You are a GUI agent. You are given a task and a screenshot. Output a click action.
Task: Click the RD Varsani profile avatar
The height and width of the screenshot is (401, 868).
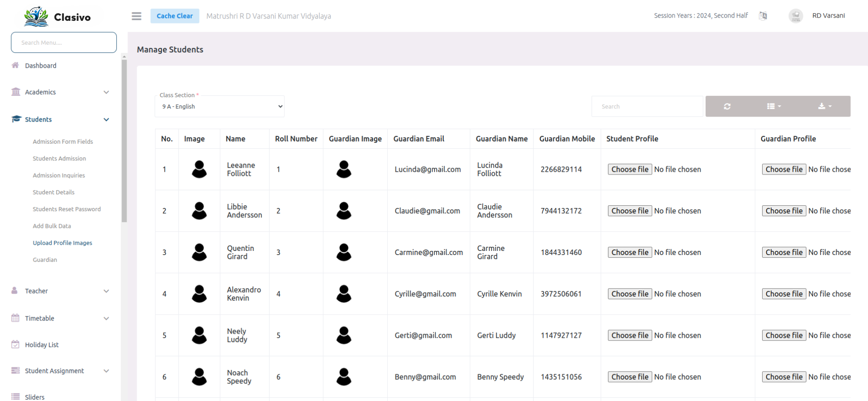coord(796,16)
